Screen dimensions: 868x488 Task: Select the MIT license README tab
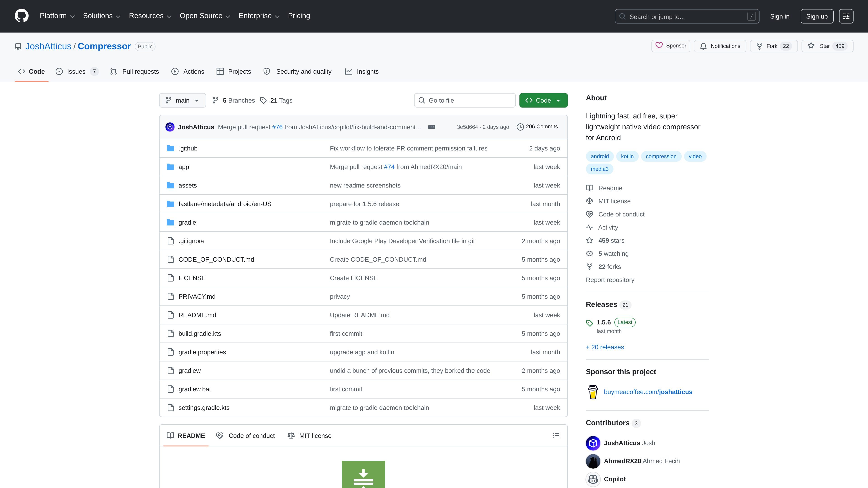pyautogui.click(x=309, y=435)
